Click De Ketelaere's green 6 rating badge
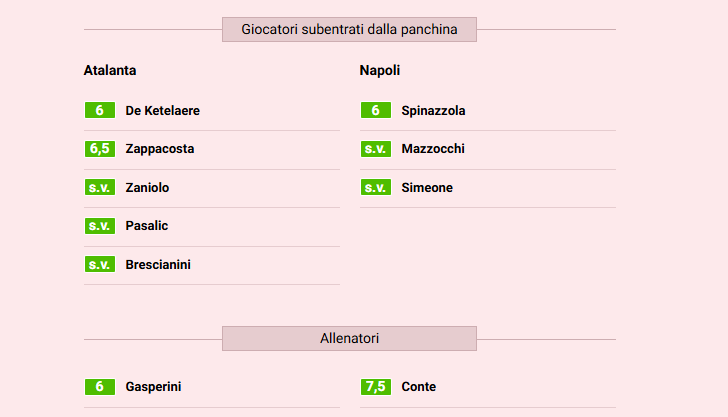The width and height of the screenshot is (728, 417). point(99,111)
